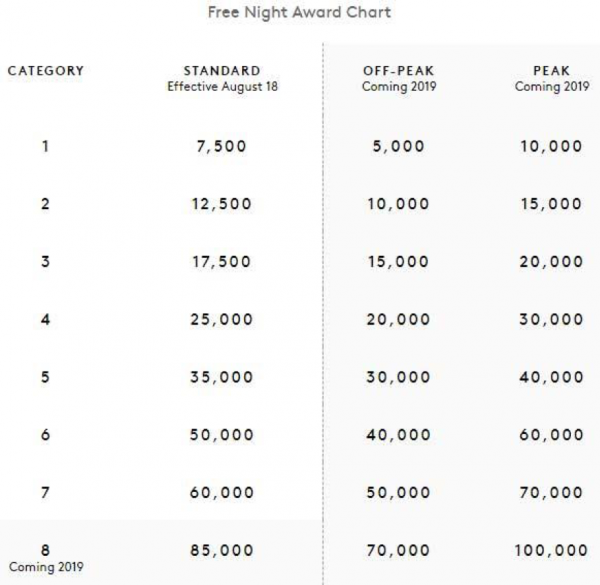Select Category 6 off-peak value 40,000
This screenshot has height=585, width=600.
(x=395, y=436)
